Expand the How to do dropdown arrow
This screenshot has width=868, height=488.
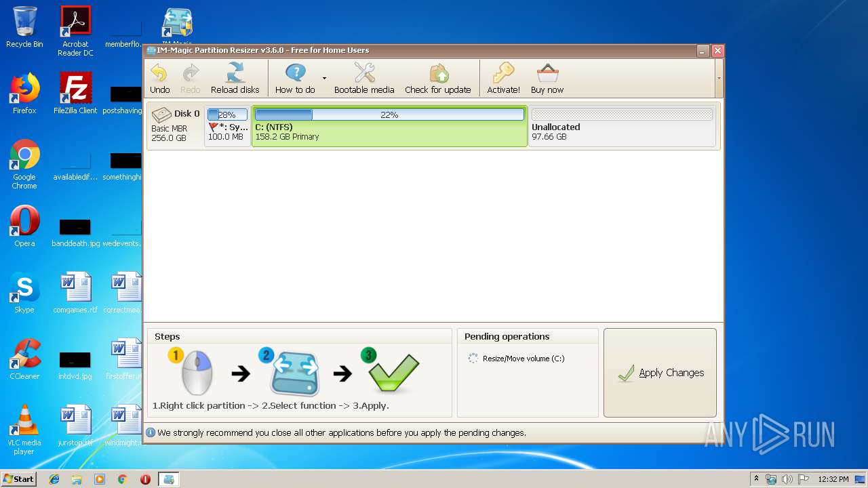(324, 79)
